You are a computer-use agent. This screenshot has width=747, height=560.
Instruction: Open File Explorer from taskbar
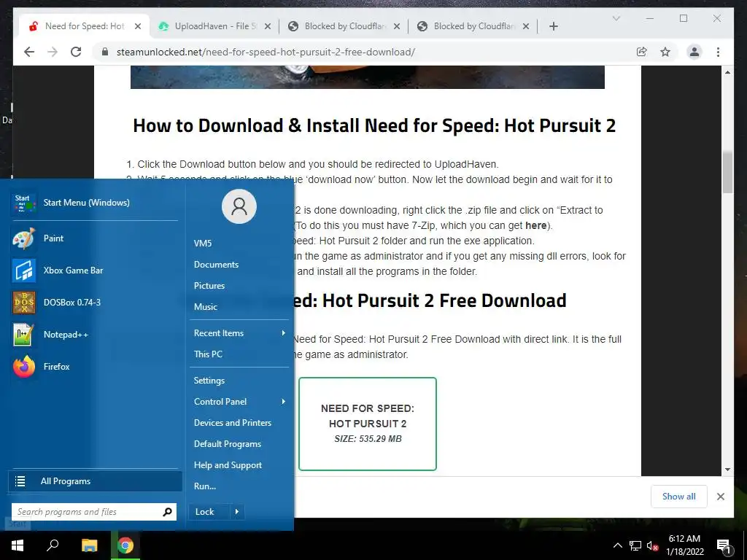coord(89,545)
